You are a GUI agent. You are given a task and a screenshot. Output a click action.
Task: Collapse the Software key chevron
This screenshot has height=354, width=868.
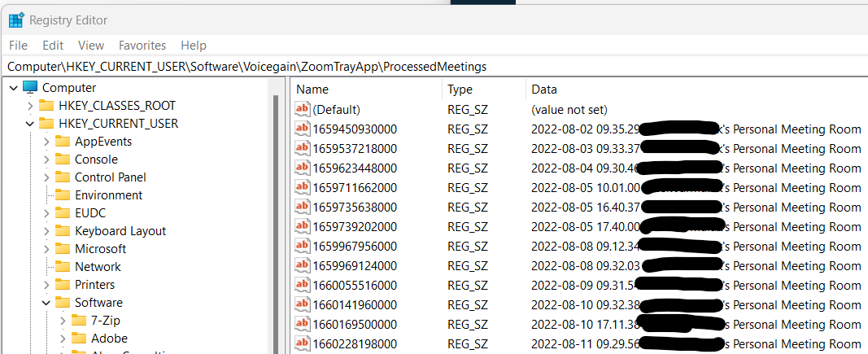(x=47, y=303)
